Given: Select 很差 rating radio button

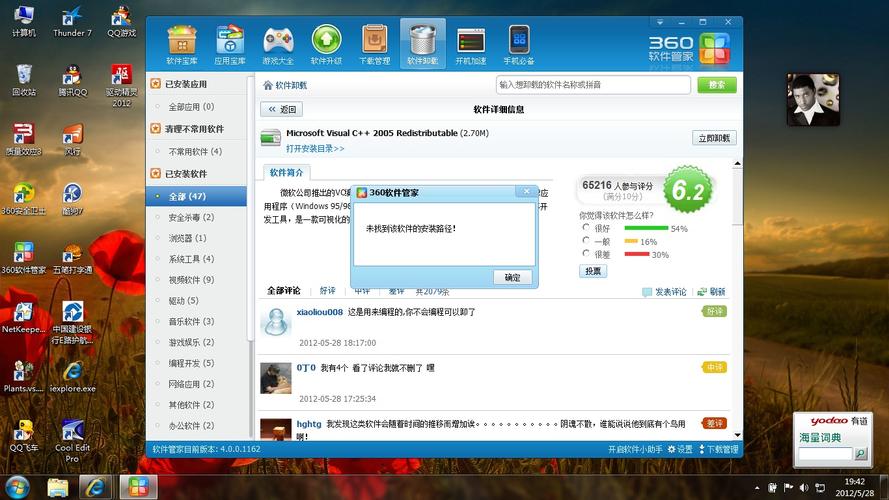Looking at the screenshot, I should [x=586, y=253].
